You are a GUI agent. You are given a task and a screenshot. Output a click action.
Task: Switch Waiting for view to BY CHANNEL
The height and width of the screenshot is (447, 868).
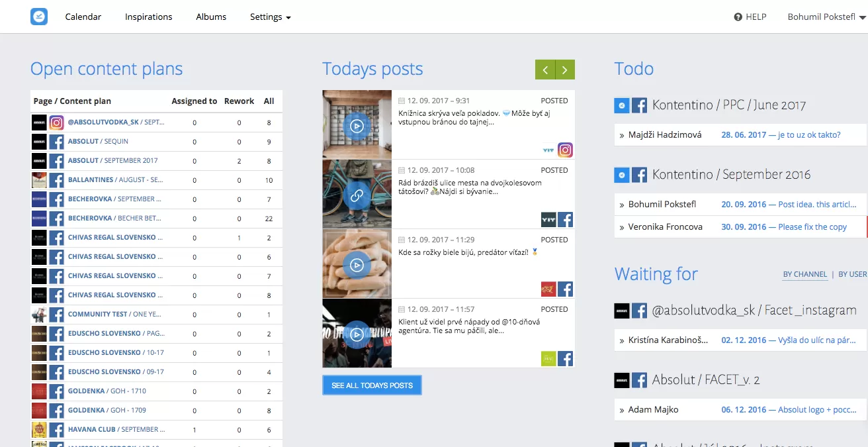coord(804,274)
